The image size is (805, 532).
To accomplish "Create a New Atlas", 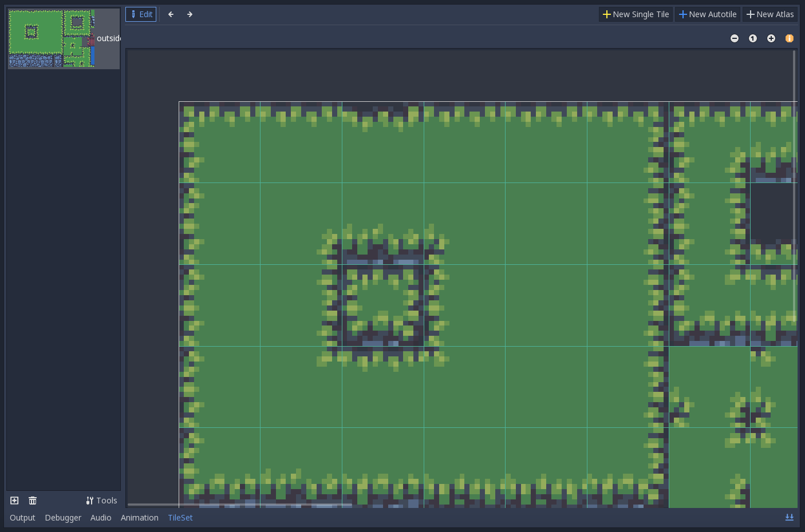I will click(770, 14).
